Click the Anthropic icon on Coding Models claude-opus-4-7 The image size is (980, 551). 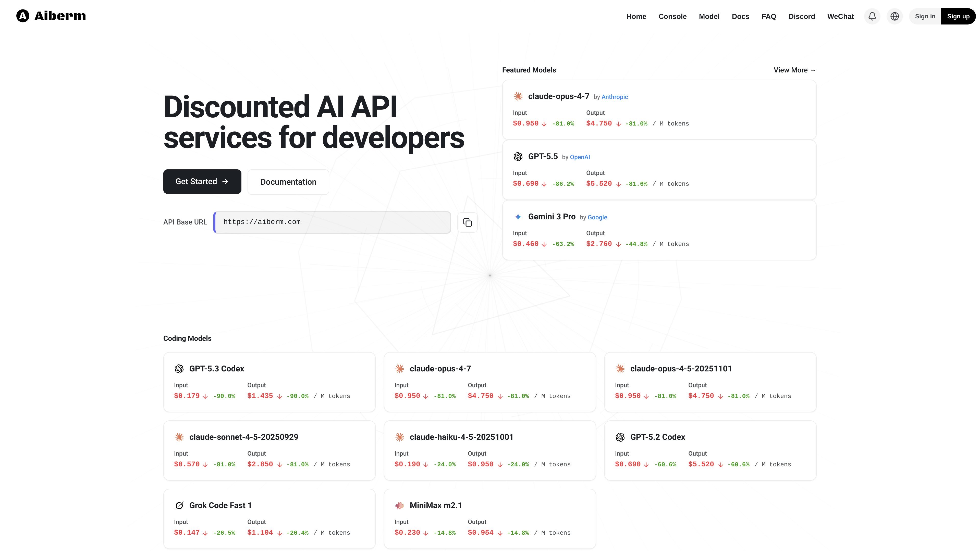click(x=399, y=369)
